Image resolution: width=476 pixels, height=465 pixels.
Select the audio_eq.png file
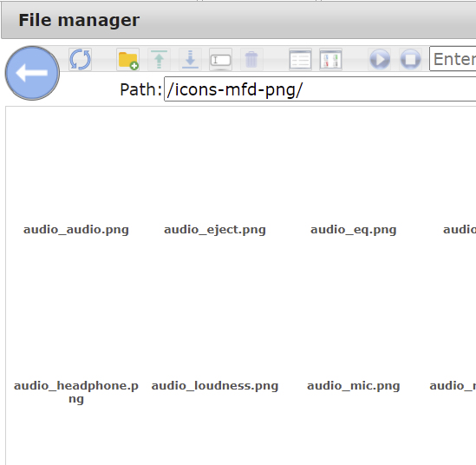[x=354, y=230]
